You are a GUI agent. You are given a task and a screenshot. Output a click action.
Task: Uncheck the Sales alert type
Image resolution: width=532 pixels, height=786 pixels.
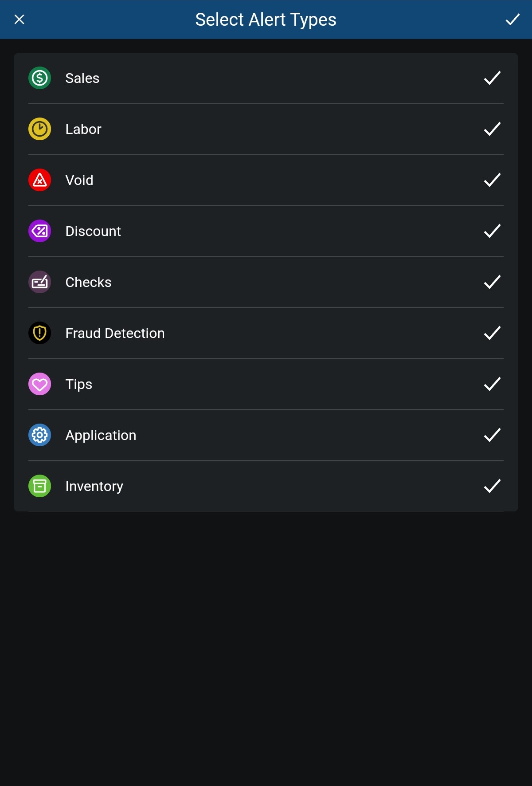(492, 78)
